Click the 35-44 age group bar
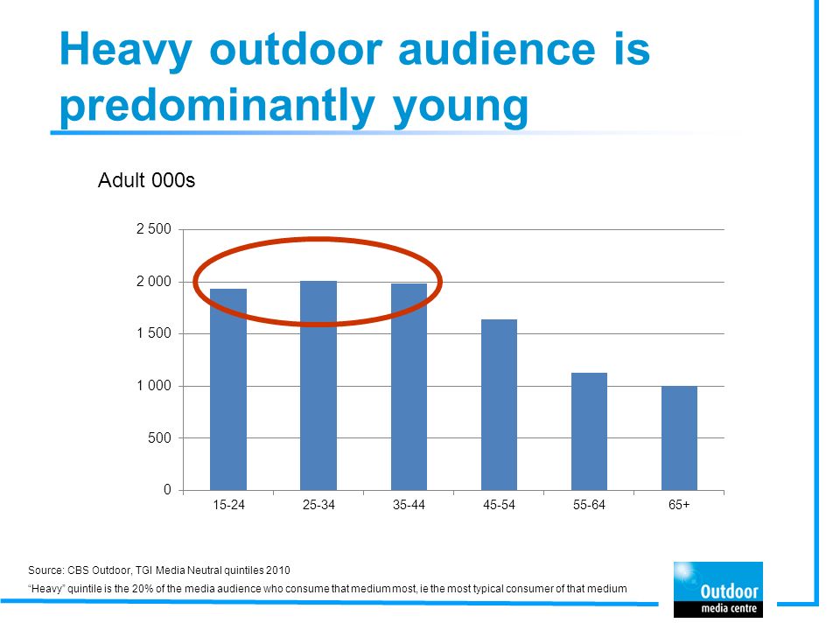This screenshot has height=630, width=840. [409, 387]
